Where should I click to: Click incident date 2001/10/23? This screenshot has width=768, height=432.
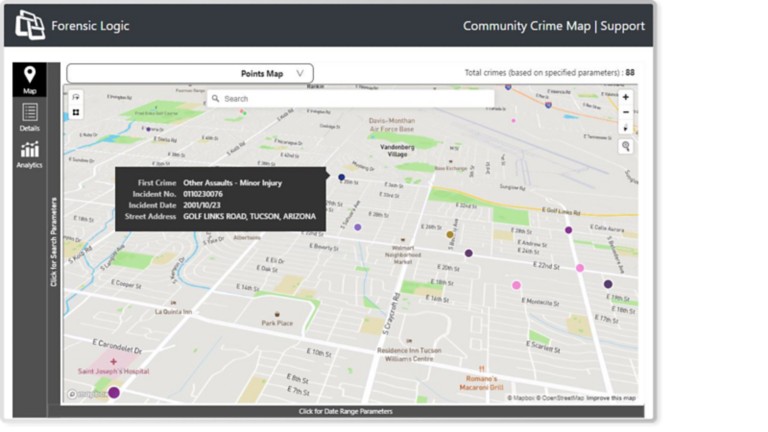pyautogui.click(x=202, y=205)
